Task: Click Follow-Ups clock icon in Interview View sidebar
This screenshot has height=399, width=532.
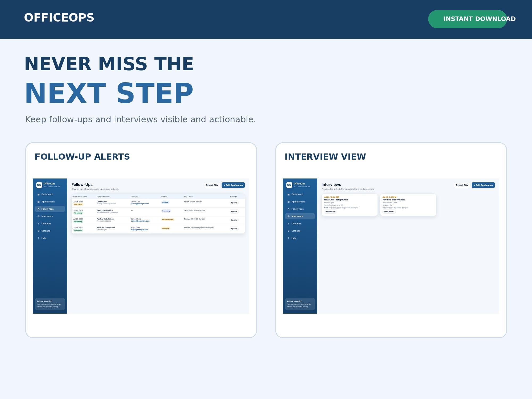Action: [289, 209]
